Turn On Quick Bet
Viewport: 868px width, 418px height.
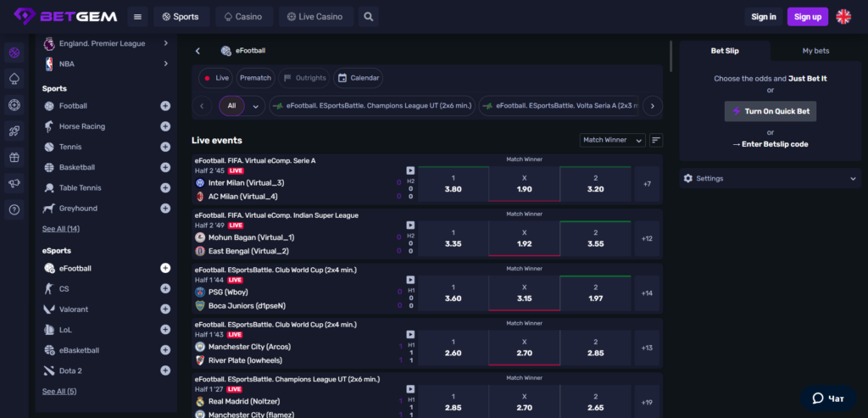coord(770,111)
